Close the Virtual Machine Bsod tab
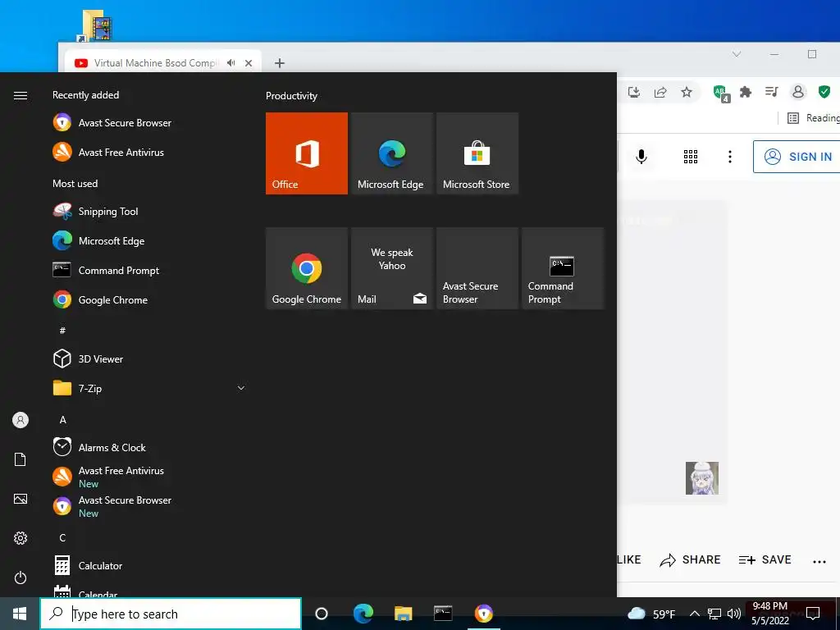This screenshot has width=840, height=630. tap(249, 63)
